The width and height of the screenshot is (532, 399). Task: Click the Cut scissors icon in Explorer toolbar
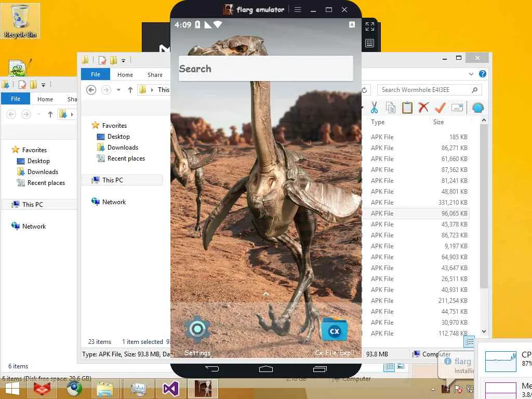pos(374,108)
